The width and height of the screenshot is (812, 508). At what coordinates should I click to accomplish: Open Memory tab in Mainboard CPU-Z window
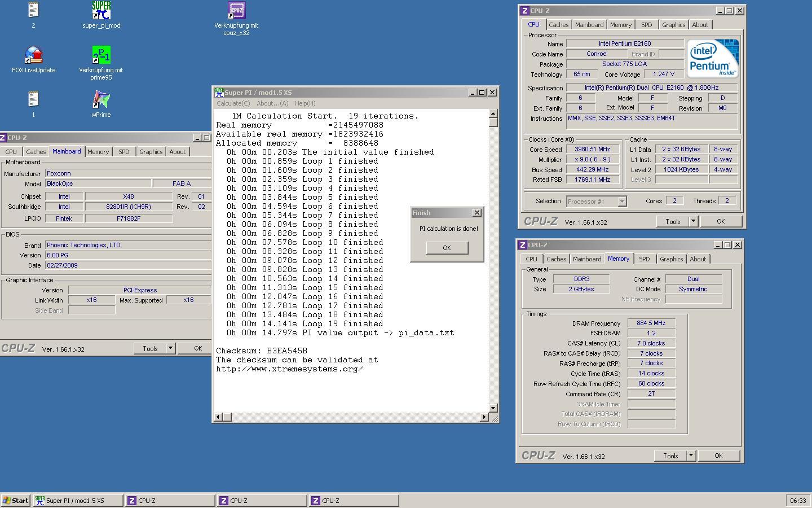[x=98, y=152]
